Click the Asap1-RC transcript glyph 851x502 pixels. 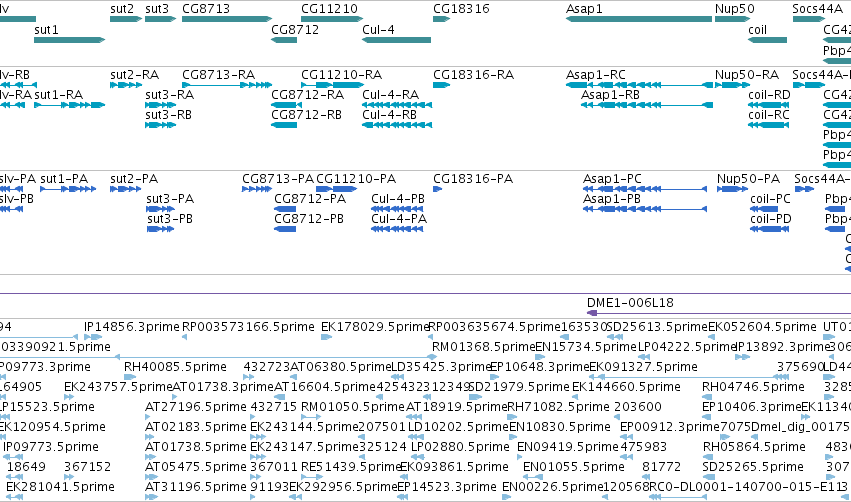[x=639, y=85]
